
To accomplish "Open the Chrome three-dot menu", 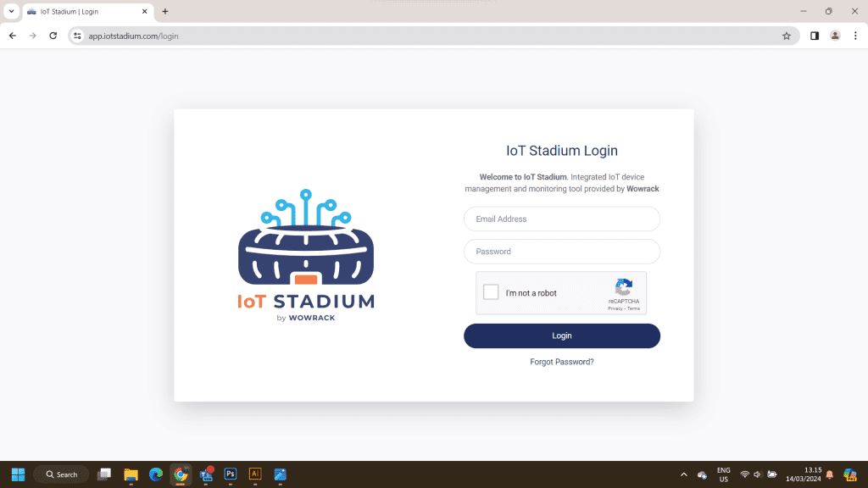I will click(854, 36).
